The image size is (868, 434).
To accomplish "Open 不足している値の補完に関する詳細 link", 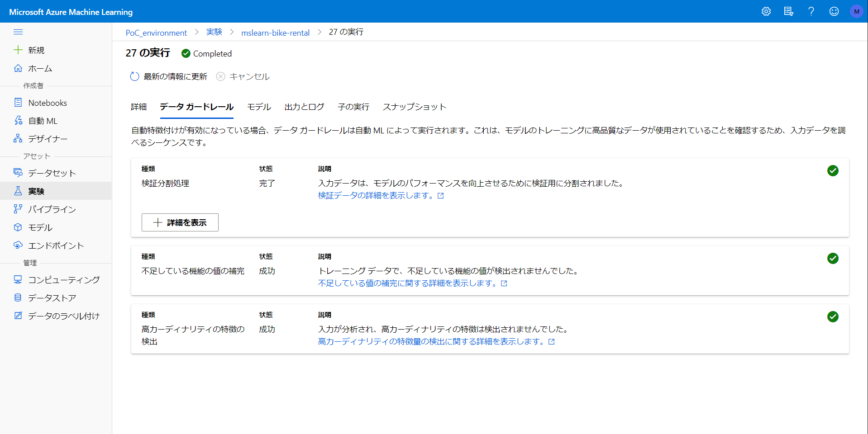I will (x=412, y=283).
